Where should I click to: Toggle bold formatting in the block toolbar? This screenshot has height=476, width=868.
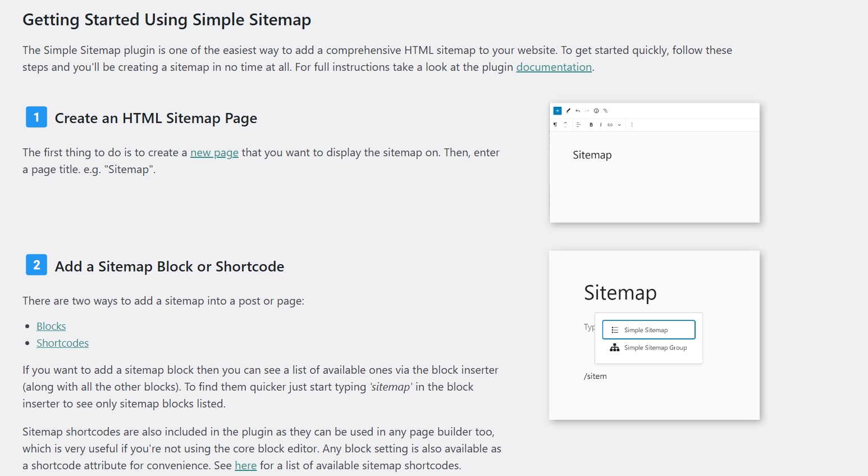pyautogui.click(x=591, y=125)
